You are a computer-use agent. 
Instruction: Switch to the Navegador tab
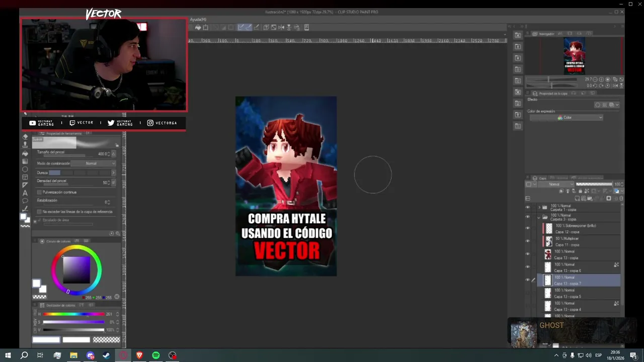click(x=544, y=34)
